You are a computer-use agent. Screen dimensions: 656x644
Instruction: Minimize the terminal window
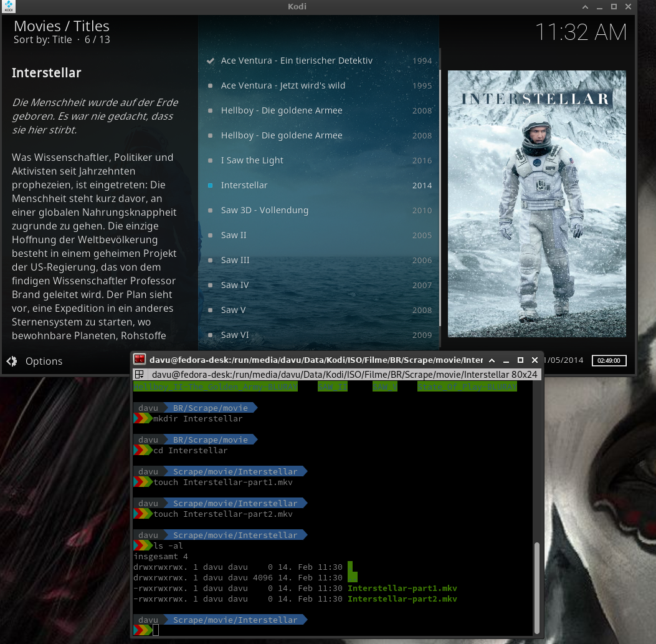tap(506, 360)
